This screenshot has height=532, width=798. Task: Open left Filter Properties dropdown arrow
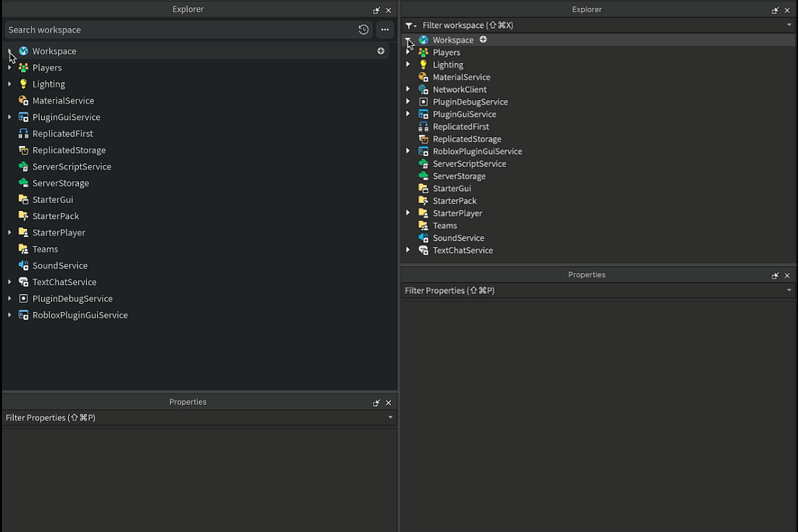tap(390, 418)
